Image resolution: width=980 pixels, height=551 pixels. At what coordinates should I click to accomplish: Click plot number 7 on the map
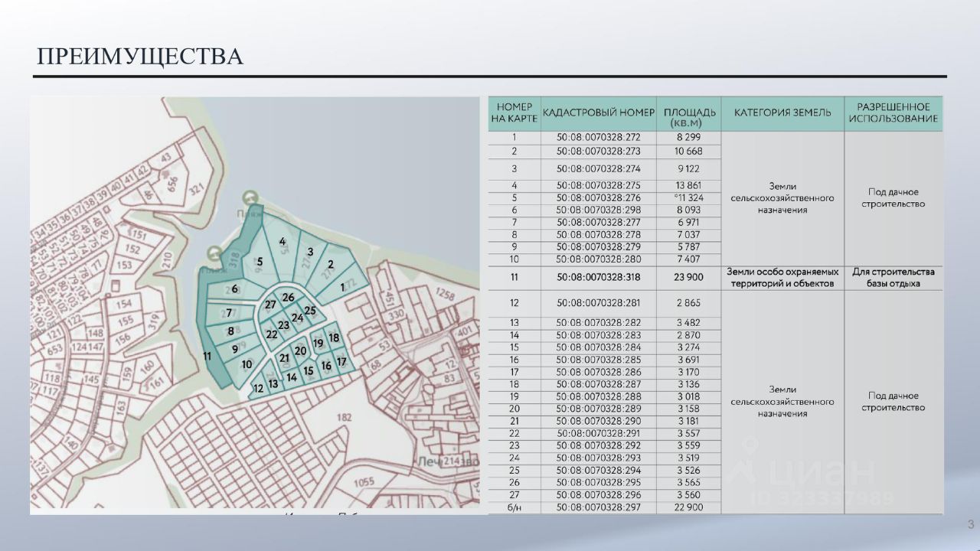coord(229,312)
